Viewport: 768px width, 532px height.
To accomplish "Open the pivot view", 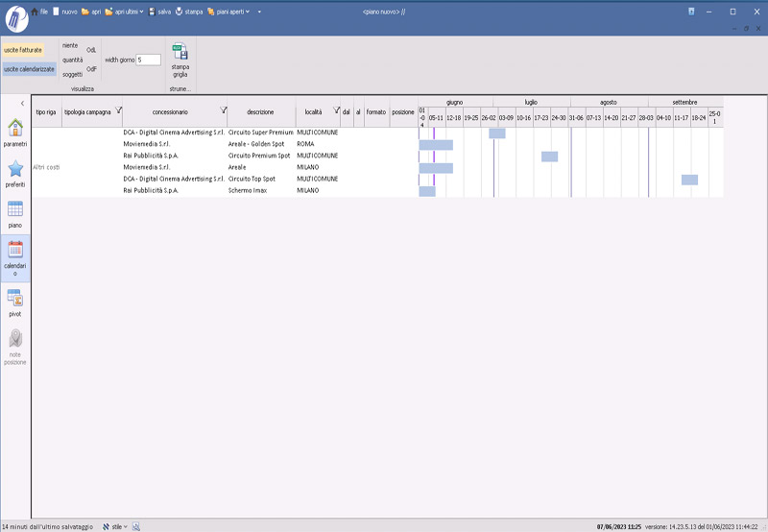I will point(15,302).
